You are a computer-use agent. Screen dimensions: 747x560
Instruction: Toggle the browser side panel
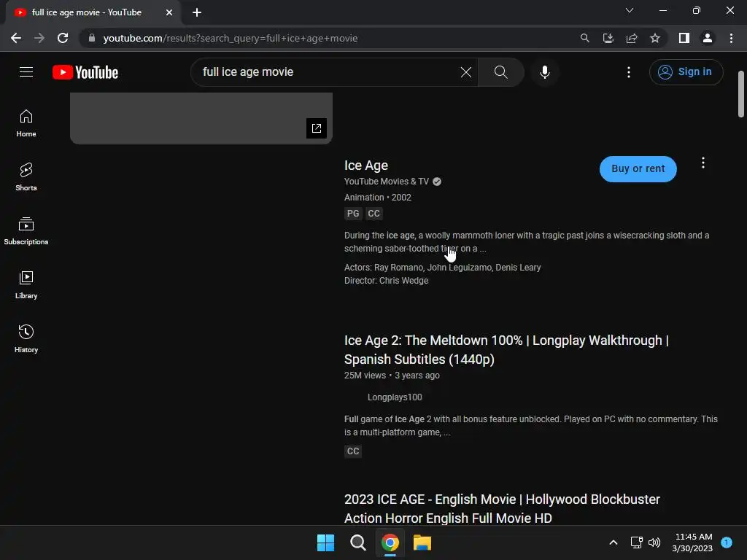(x=684, y=38)
